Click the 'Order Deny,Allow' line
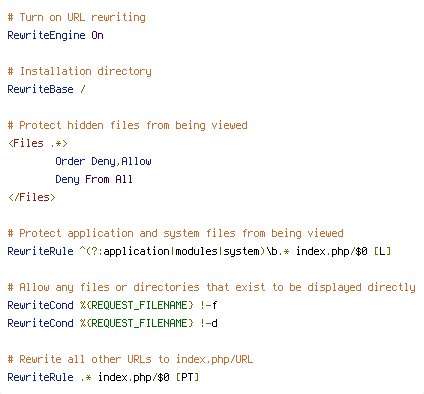Image resolution: width=424 pixels, height=394 pixels. (x=103, y=161)
